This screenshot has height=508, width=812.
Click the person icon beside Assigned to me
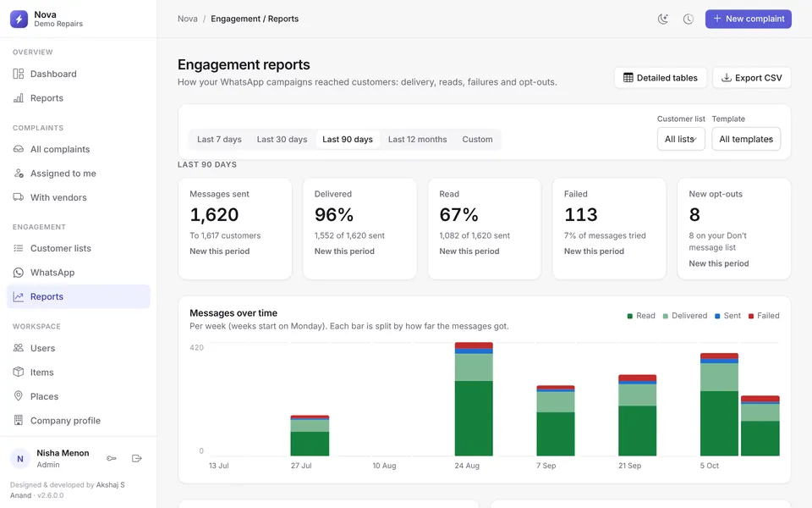point(18,173)
